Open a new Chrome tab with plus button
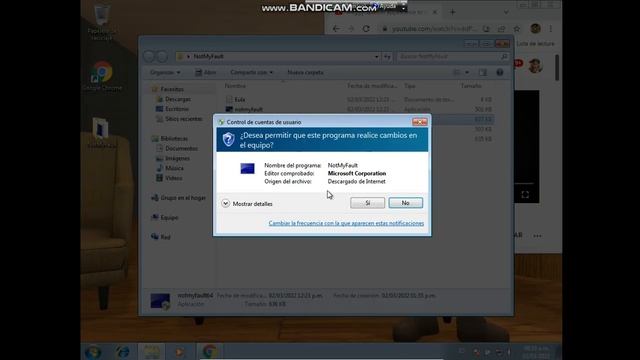 (452, 12)
